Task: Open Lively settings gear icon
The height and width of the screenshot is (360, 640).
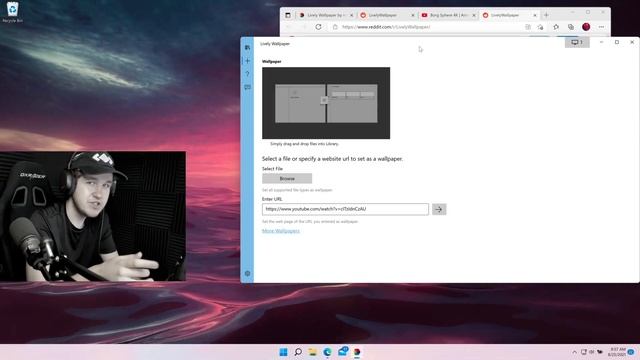Action: click(247, 273)
